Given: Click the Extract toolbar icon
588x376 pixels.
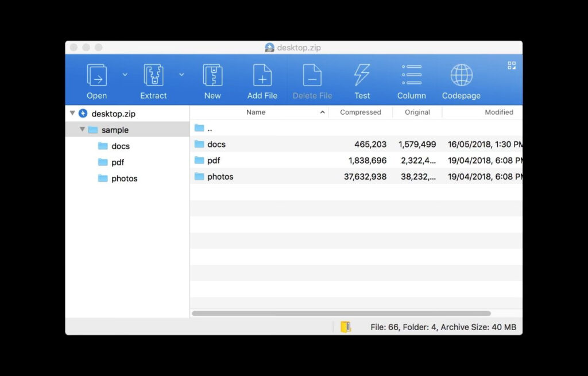Looking at the screenshot, I should pos(153,76).
